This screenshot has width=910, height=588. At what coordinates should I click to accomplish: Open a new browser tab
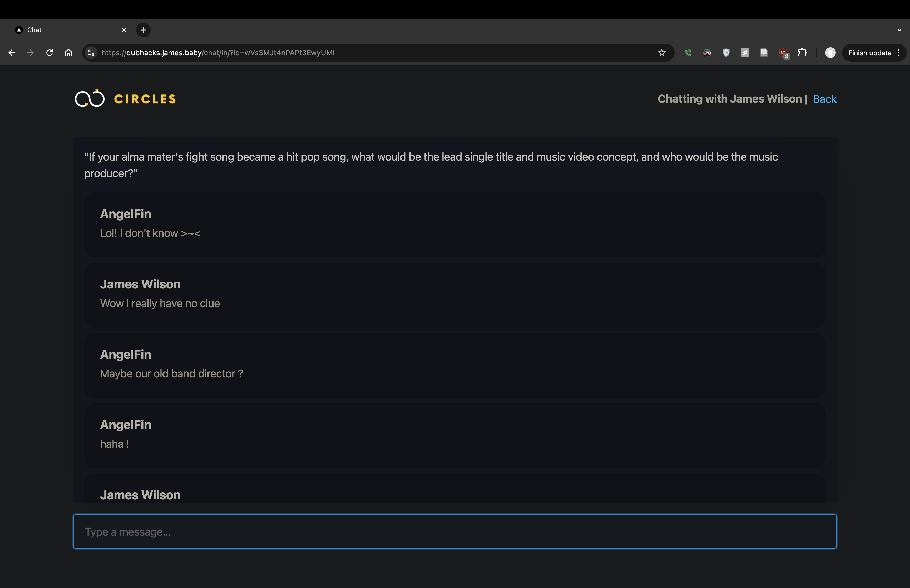[143, 30]
